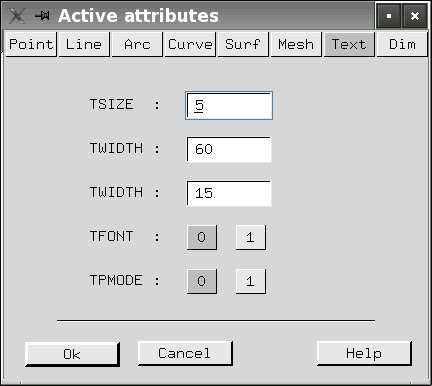Screen dimensions: 432x386
Task: Confirm with the Ok button
Action: [72, 354]
